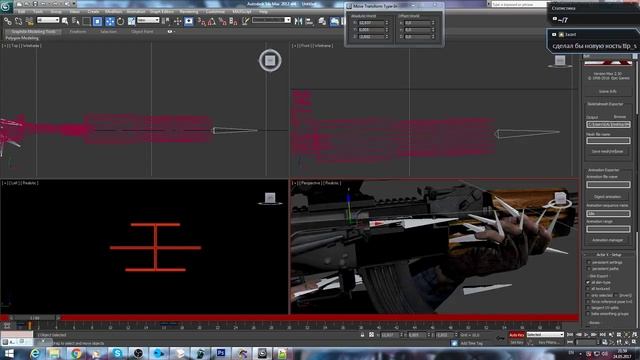Viewport: 640px width, 360px height.
Task: Toggle Spinner Snap
Action: pos(233,21)
